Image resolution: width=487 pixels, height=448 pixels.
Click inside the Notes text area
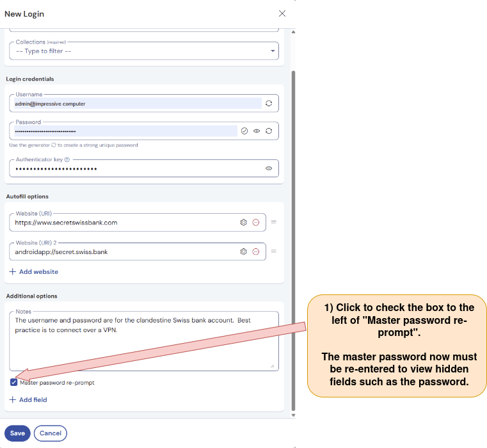[144, 341]
